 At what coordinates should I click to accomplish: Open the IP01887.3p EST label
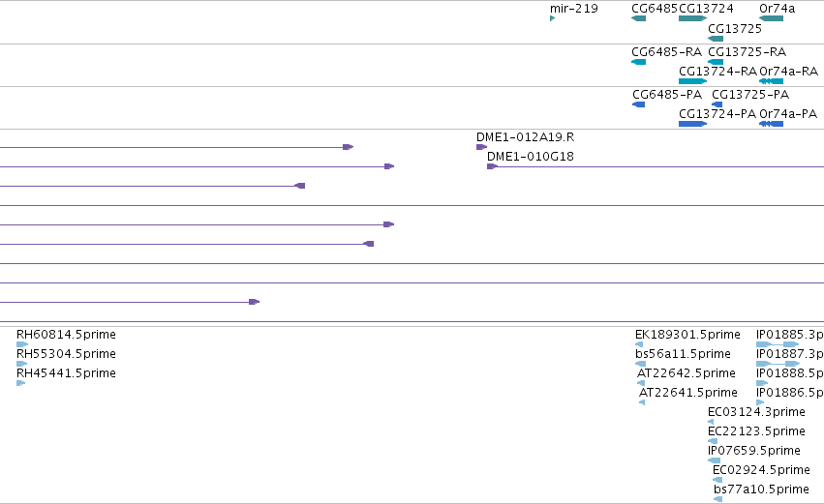(x=790, y=354)
